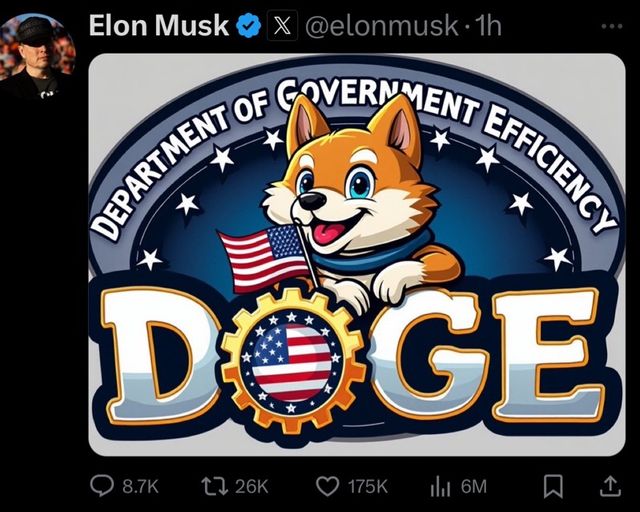640x512 pixels.
Task: Like the post with the heart icon
Action: pyautogui.click(x=327, y=487)
